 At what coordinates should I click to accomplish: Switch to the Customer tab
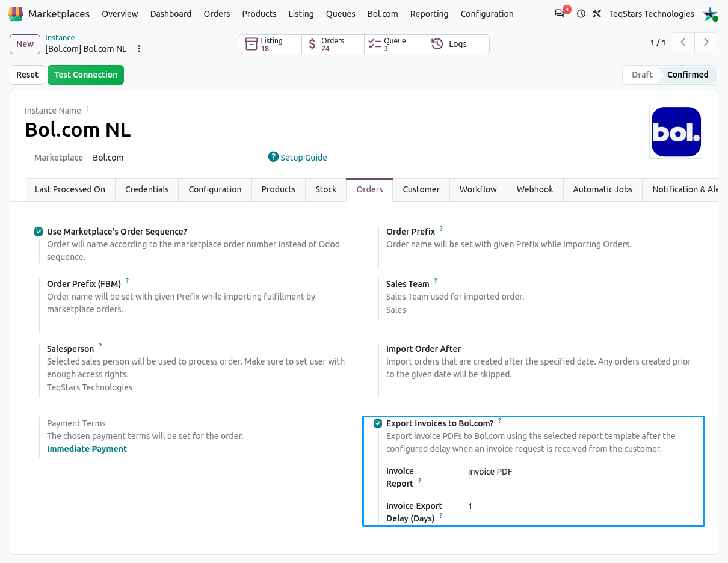[421, 189]
